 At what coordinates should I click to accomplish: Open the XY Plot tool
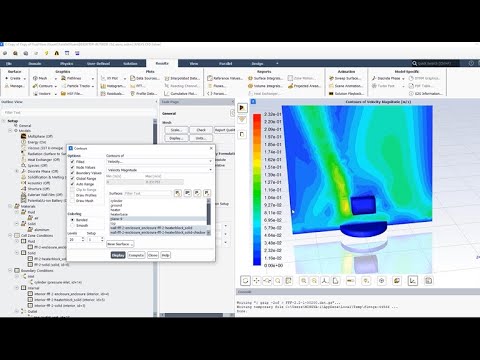(113, 78)
